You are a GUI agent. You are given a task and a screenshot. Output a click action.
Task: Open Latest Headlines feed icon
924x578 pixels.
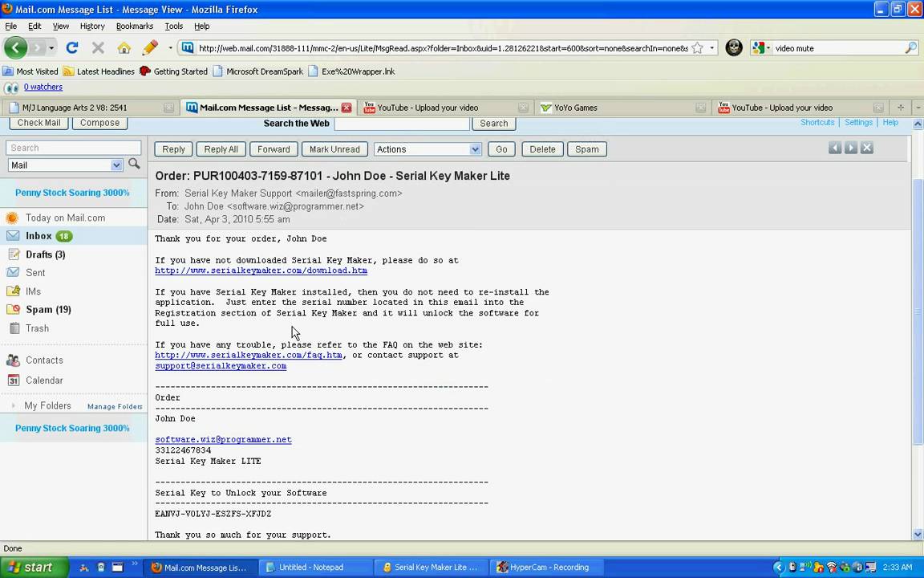[68, 71]
